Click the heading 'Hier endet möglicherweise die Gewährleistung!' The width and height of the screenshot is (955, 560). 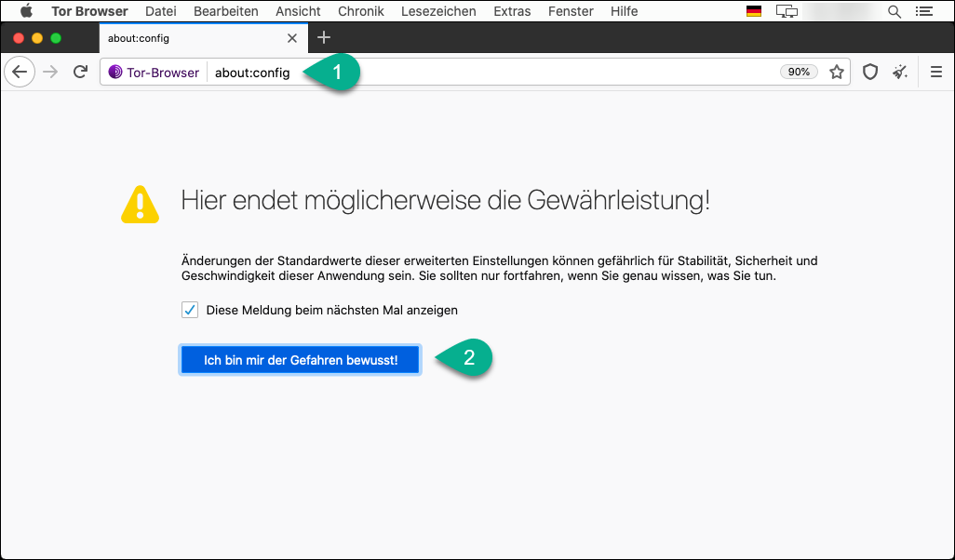click(445, 201)
